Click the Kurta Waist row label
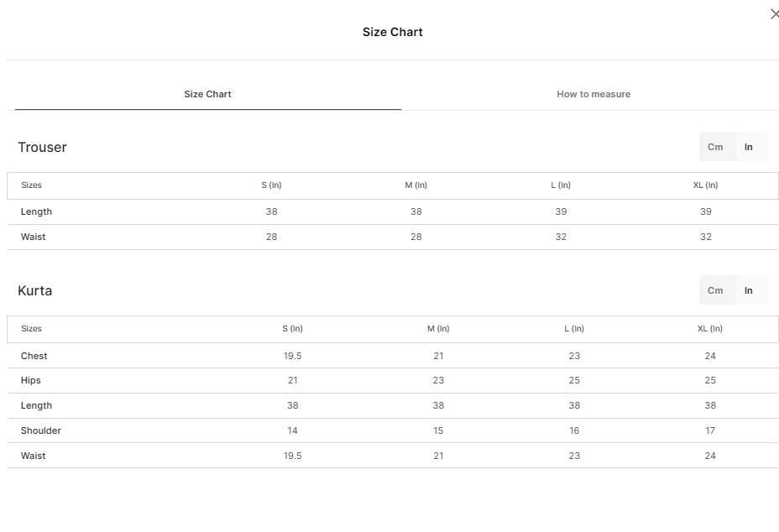This screenshot has width=779, height=532. pyautogui.click(x=34, y=456)
